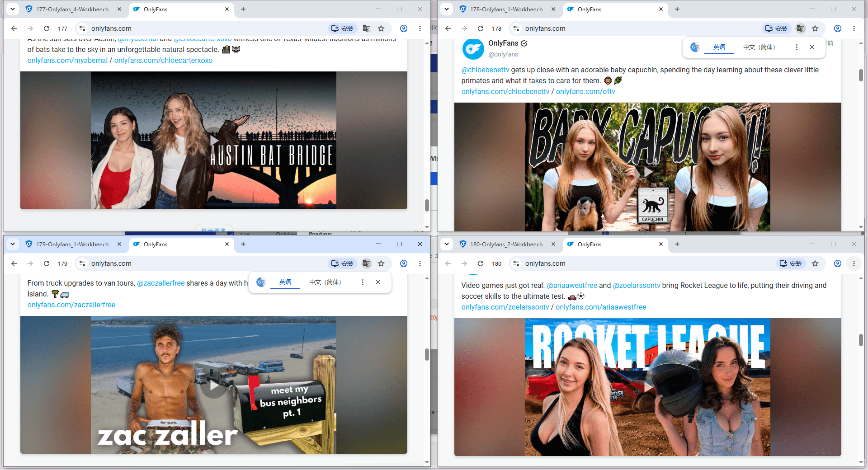Image resolution: width=868 pixels, height=470 pixels.
Task: Open onlyfans.com/chloebenettv link
Action: (x=505, y=91)
